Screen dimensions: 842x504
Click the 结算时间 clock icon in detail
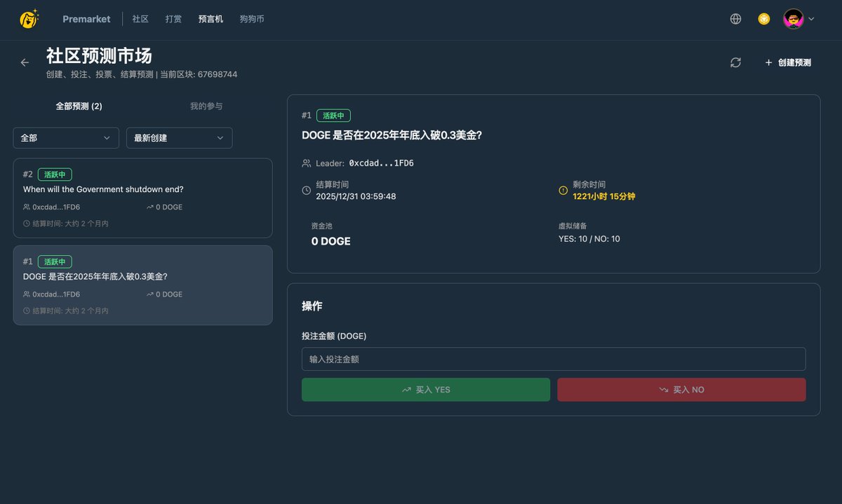coord(306,191)
